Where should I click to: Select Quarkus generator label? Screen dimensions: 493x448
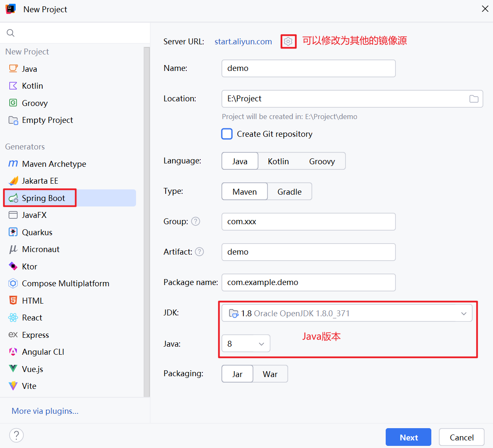37,233
